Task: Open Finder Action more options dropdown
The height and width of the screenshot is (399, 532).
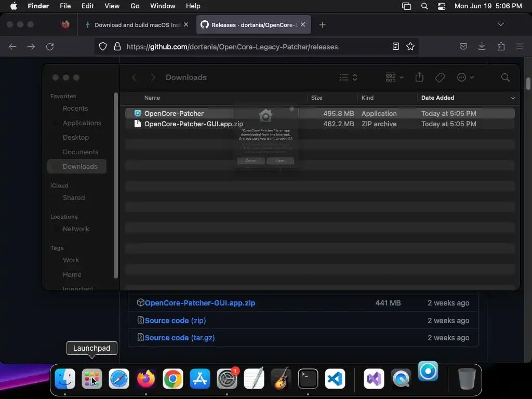Action: point(465,77)
